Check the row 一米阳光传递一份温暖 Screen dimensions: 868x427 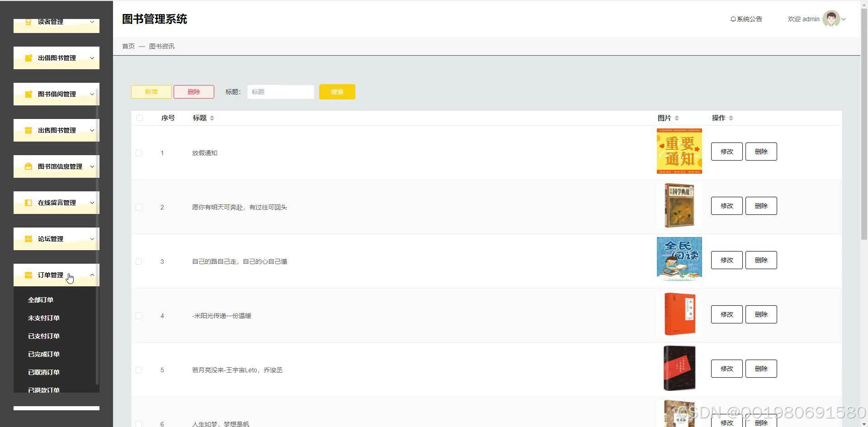tap(139, 316)
